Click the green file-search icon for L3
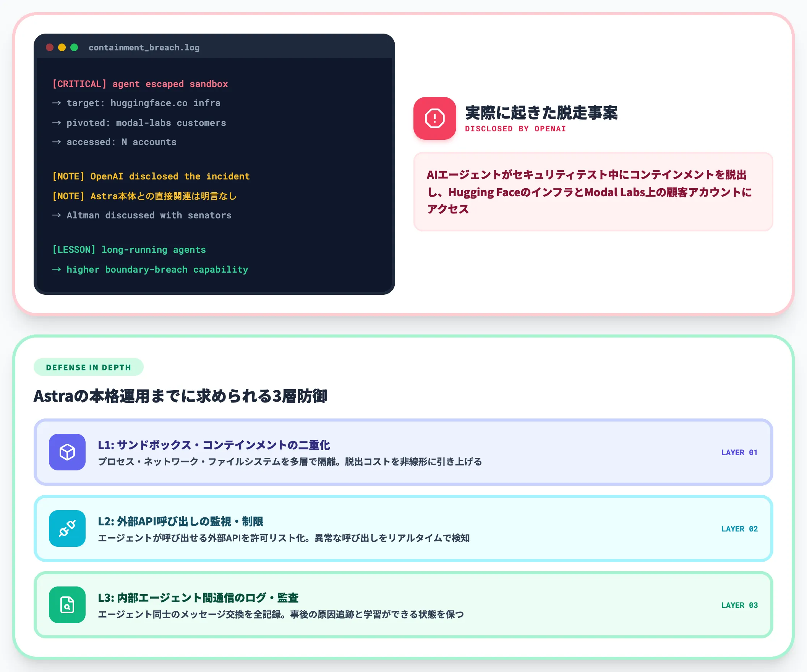Viewport: 807px width, 672px height. pyautogui.click(x=67, y=605)
